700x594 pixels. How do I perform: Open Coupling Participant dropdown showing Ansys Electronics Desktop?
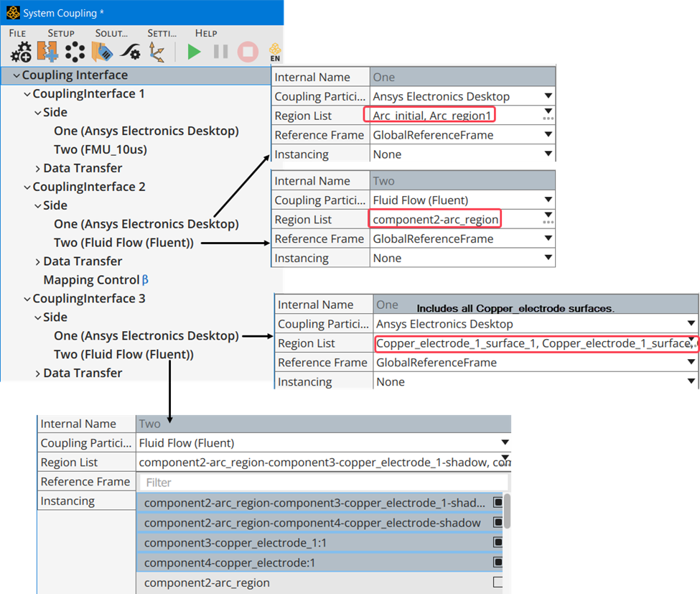tap(548, 96)
